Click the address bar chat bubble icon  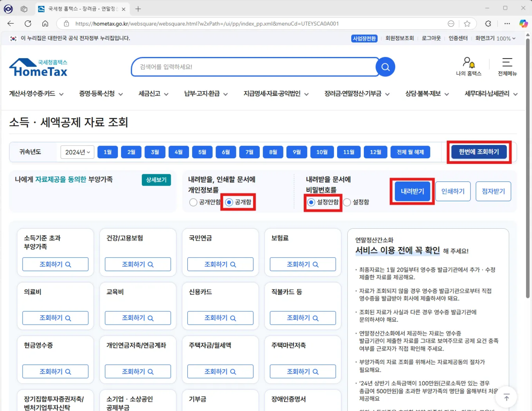(451, 23)
